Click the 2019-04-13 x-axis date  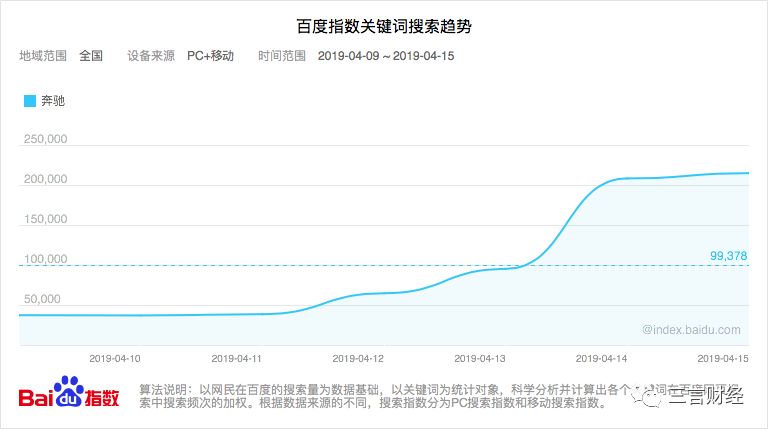[480, 358]
